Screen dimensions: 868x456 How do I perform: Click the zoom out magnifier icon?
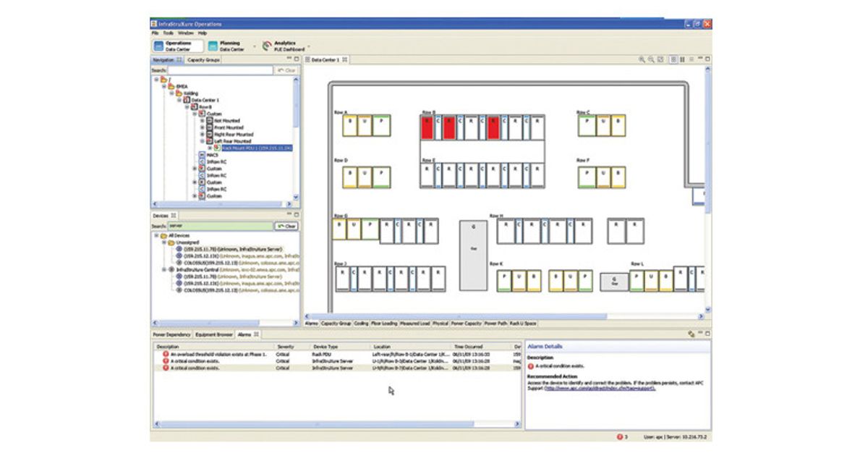[x=651, y=59]
